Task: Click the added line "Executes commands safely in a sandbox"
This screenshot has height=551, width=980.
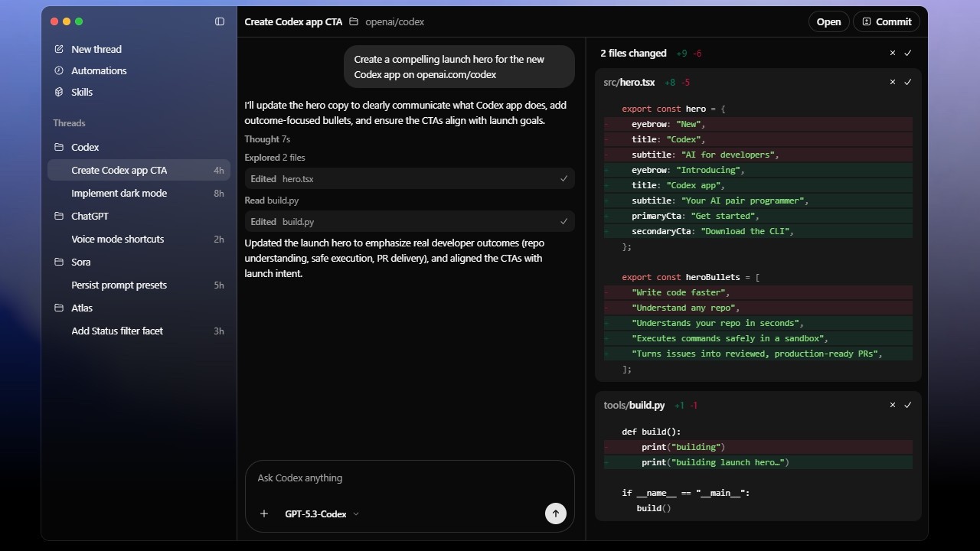Action: (x=758, y=338)
